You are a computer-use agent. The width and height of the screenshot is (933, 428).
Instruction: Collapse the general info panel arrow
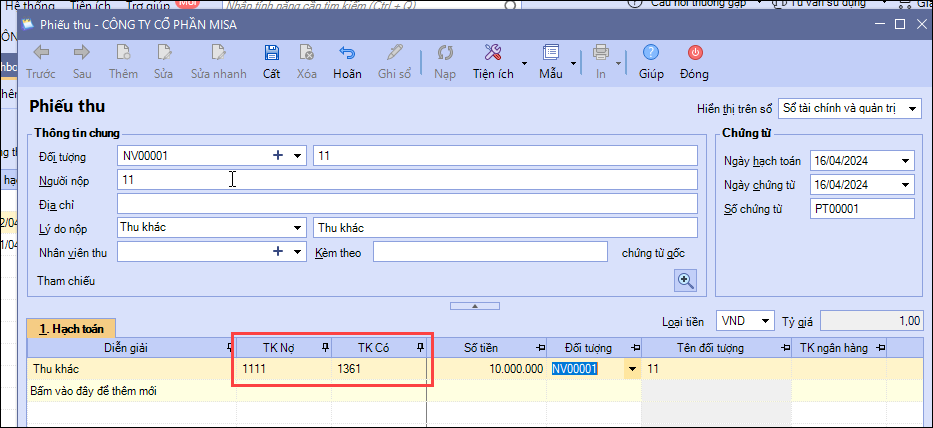coord(475,305)
